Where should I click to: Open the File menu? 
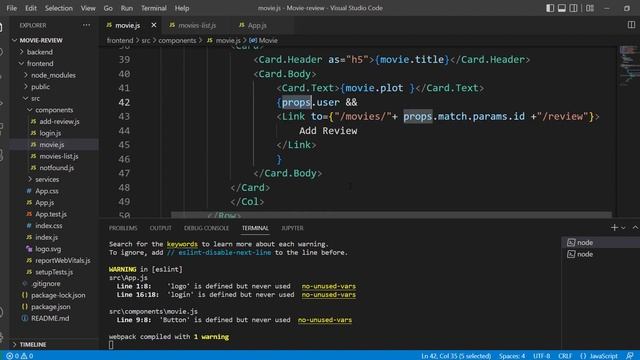point(12,8)
